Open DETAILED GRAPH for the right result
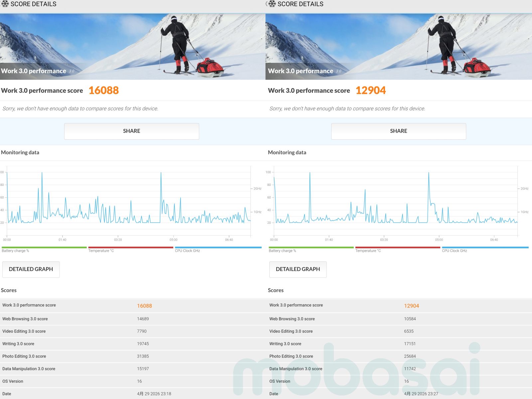 point(298,269)
